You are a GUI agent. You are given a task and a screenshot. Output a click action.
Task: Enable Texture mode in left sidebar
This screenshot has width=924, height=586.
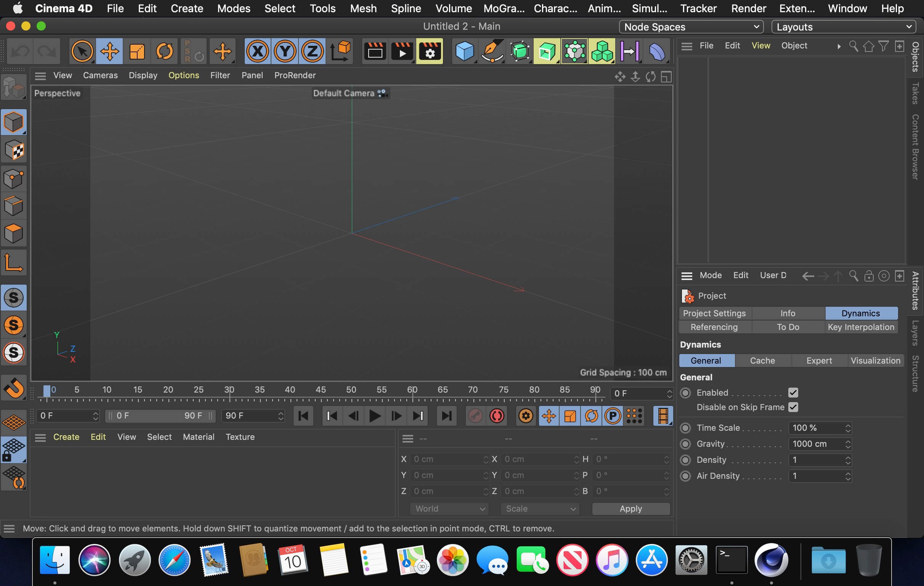tap(14, 150)
